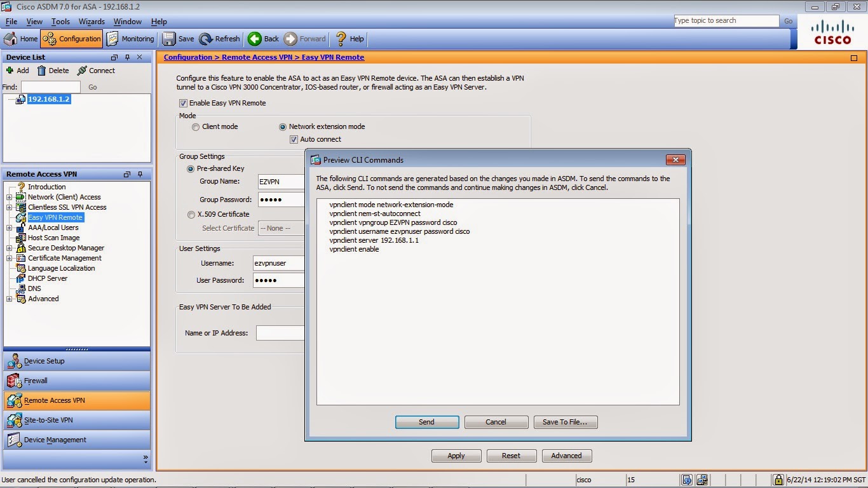868x488 pixels.
Task: Open the Monitoring toolbar view
Action: pyautogui.click(x=130, y=39)
